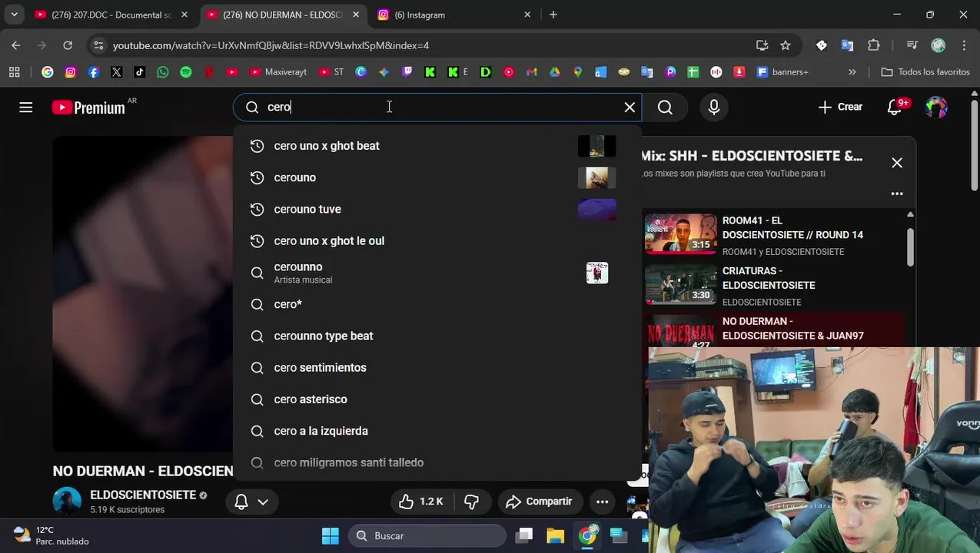This screenshot has height=553, width=980.
Task: Select suggestion 'cero miligramos santi talledo'
Action: pyautogui.click(x=437, y=462)
